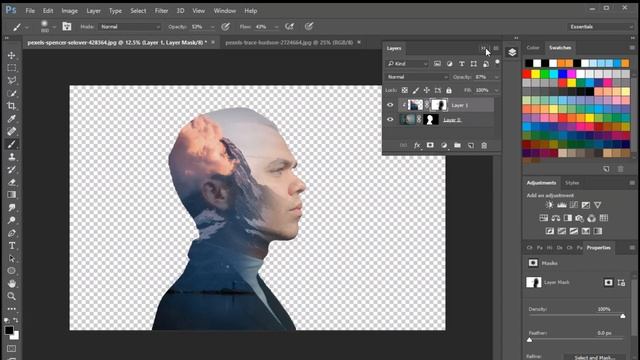
Task: Open the layer Opacity dropdown in Layers
Action: tap(496, 77)
